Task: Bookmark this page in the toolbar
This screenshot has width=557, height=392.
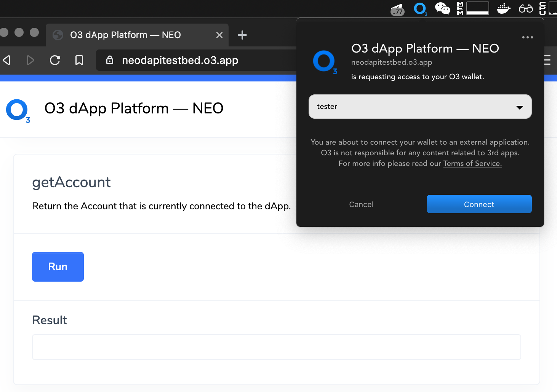Action: (79, 60)
